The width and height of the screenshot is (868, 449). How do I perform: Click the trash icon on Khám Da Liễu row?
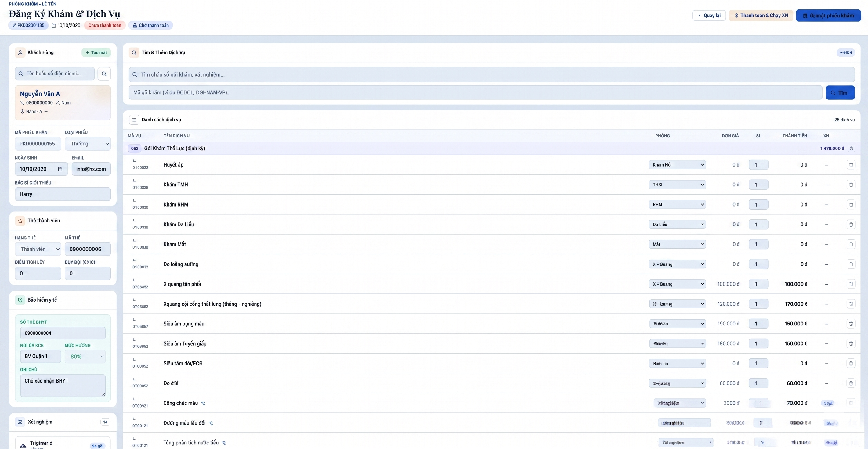click(x=851, y=224)
